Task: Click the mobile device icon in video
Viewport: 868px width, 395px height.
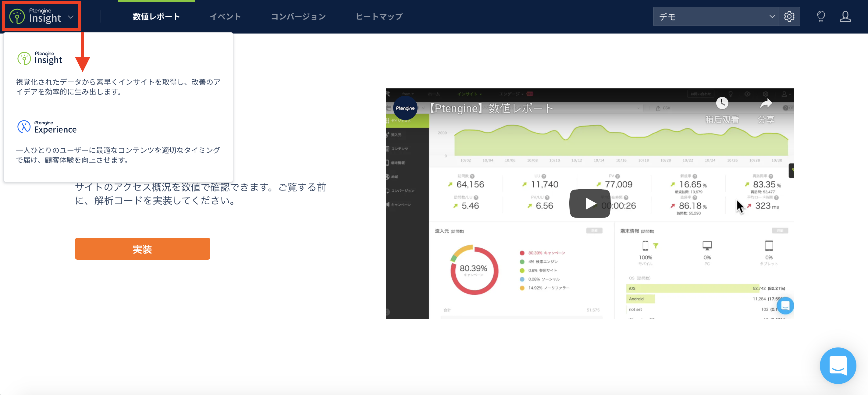Action: tap(645, 246)
